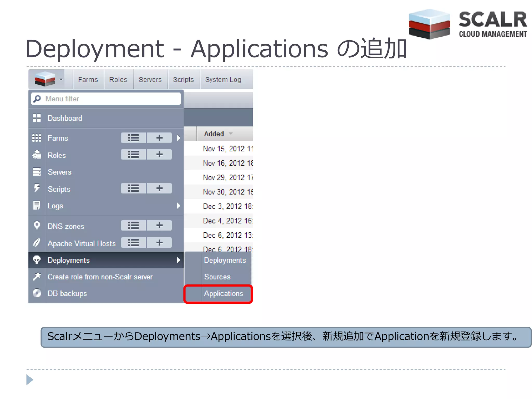Sort by the Added column header
532x399 pixels.
(214, 134)
